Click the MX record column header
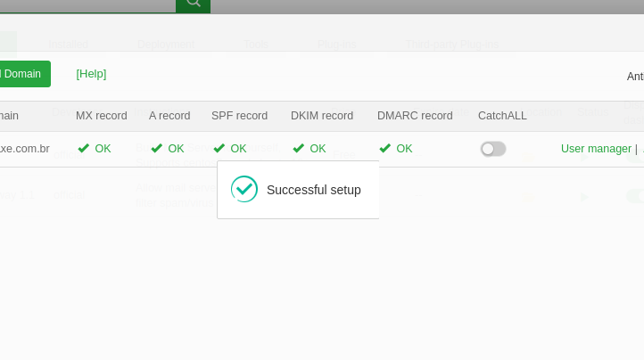The image size is (644, 360). 102,116
